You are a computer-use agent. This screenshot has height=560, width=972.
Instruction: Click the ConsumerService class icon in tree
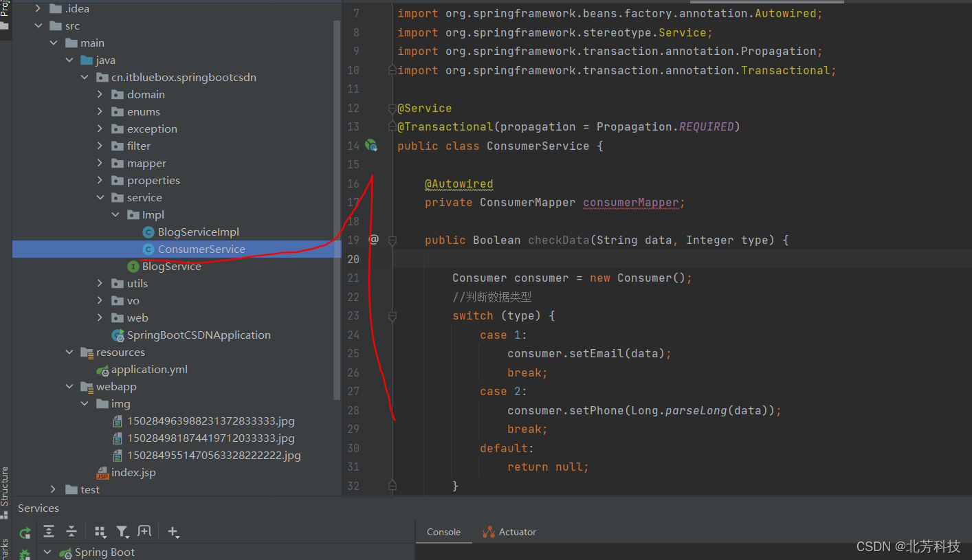(148, 249)
